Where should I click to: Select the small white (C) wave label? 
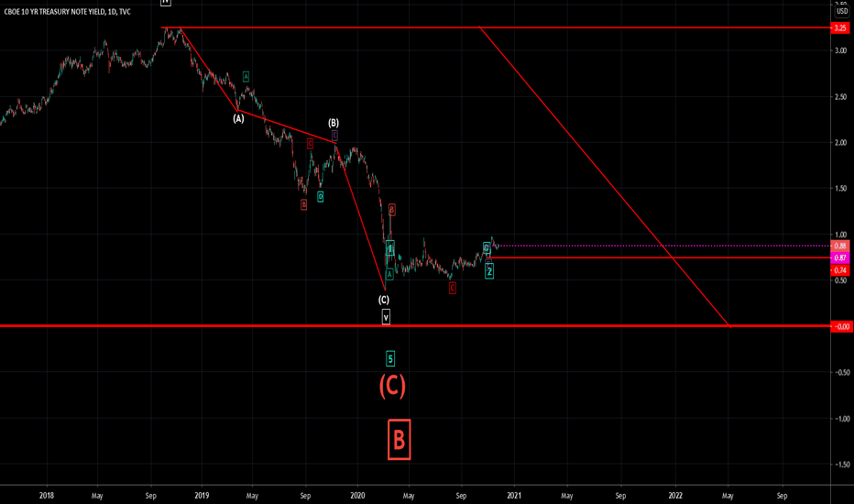(x=384, y=300)
